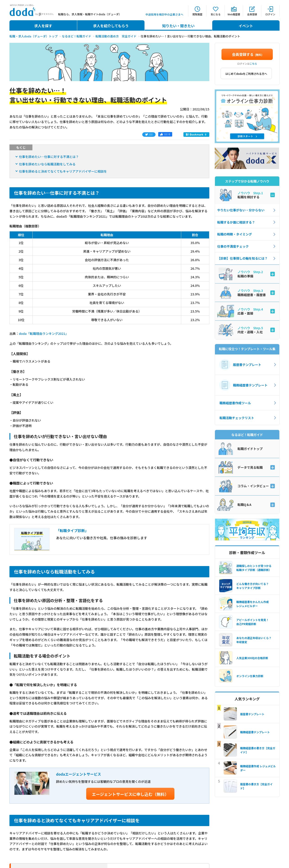Open the 閲覧履歴 clock icon
This screenshot has height=868, width=289.
coord(197,11)
